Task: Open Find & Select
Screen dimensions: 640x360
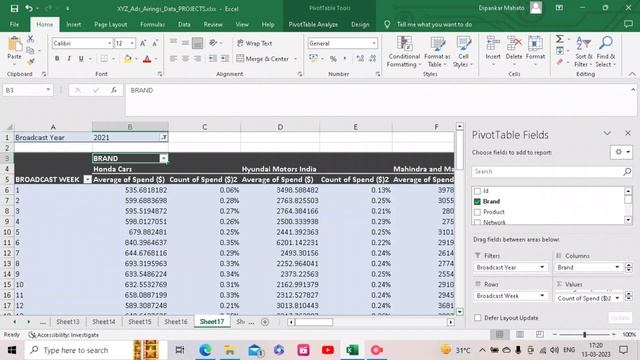Action: [605, 52]
